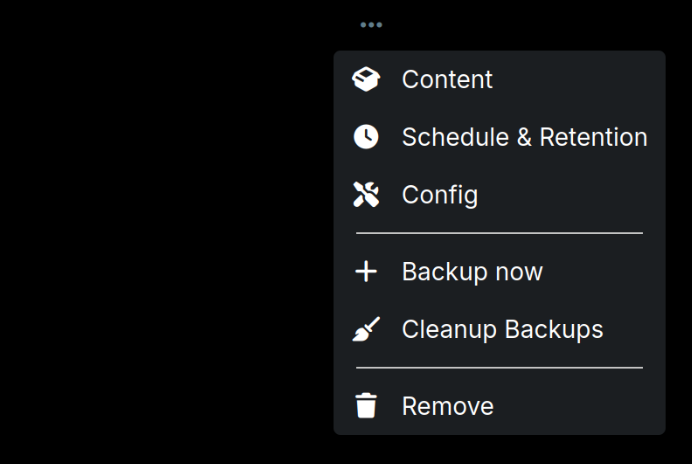Select the Cleanup Backups menu option
This screenshot has width=692, height=464.
(499, 329)
